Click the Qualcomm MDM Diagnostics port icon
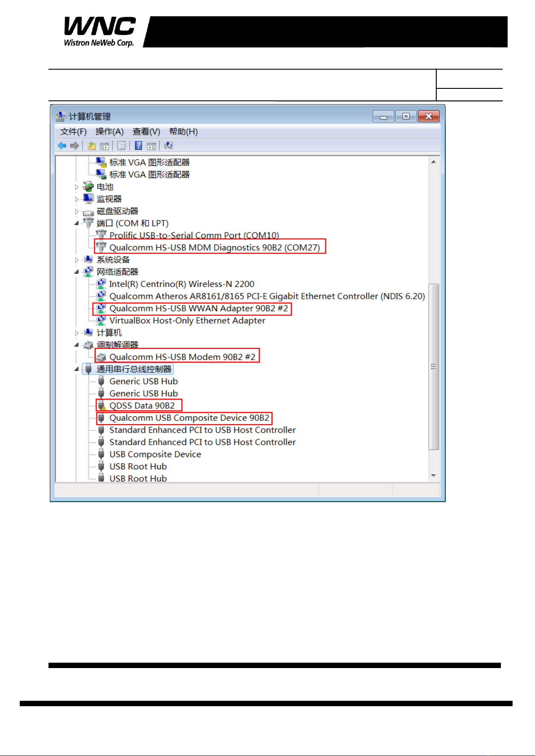 pos(101,247)
